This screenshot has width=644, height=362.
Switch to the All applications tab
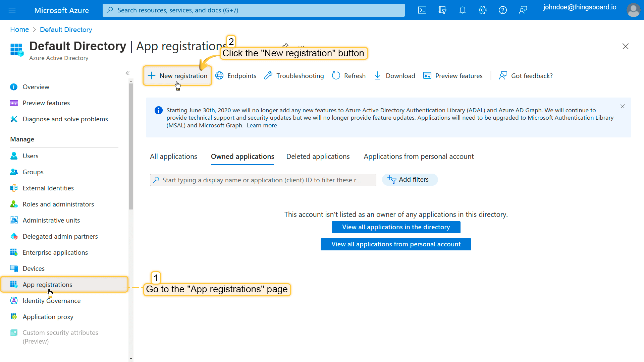pos(173,157)
